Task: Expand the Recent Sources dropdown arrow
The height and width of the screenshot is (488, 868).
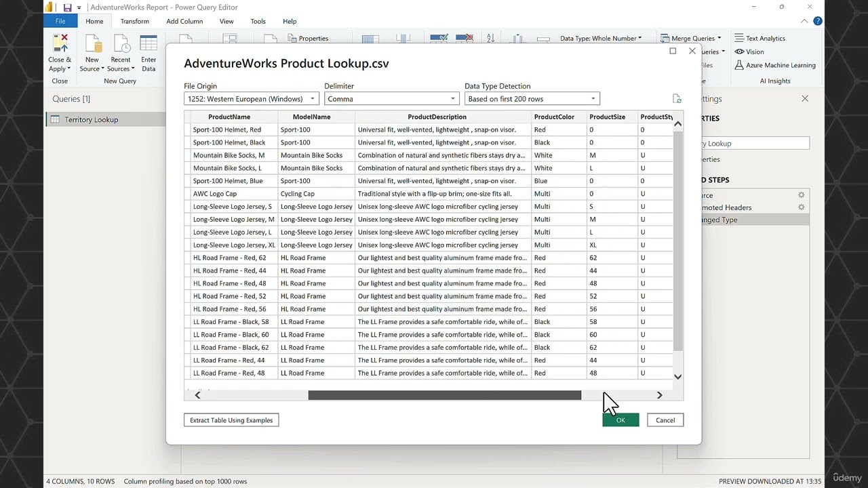Action: [x=133, y=68]
